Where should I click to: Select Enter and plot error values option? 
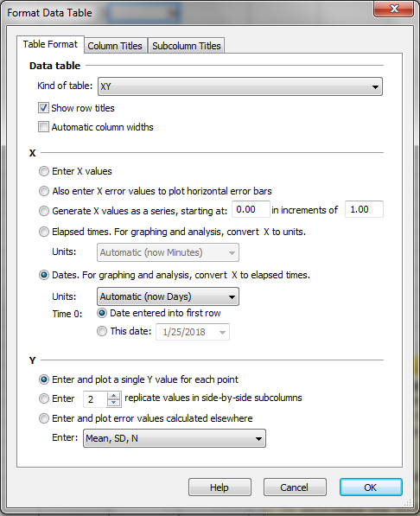click(x=44, y=418)
